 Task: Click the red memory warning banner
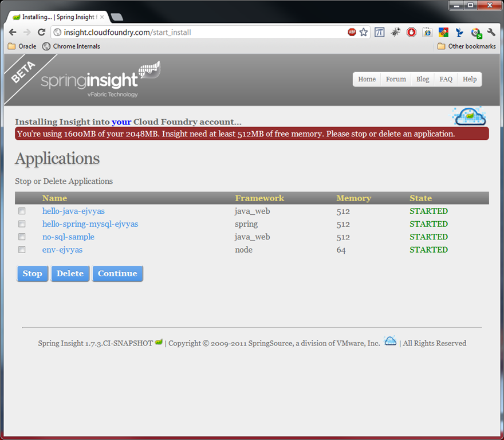(251, 133)
